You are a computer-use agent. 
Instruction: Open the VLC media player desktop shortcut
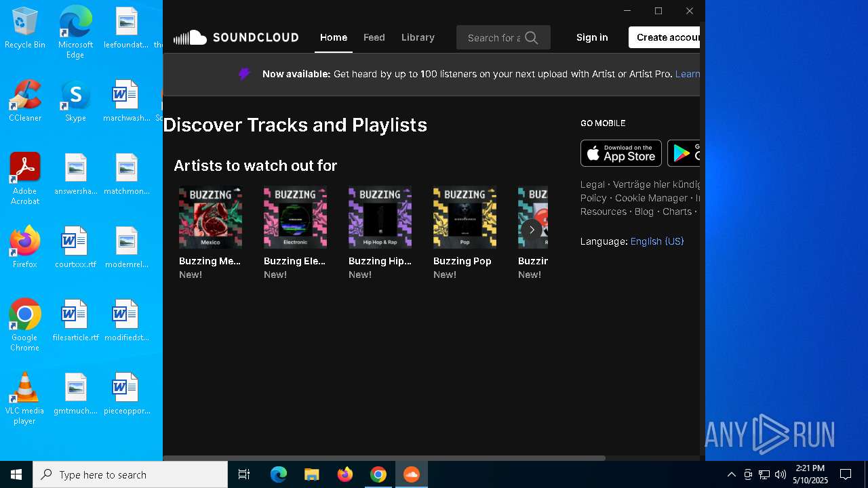(x=25, y=399)
